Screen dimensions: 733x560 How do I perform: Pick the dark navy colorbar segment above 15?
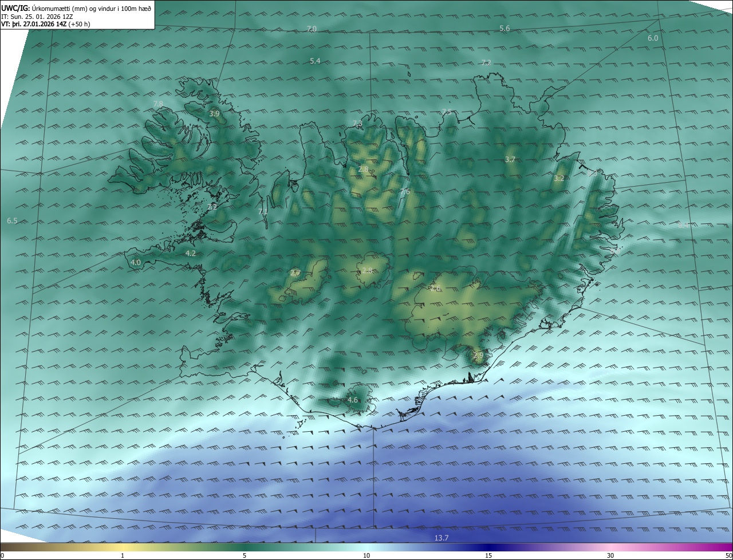click(x=488, y=547)
